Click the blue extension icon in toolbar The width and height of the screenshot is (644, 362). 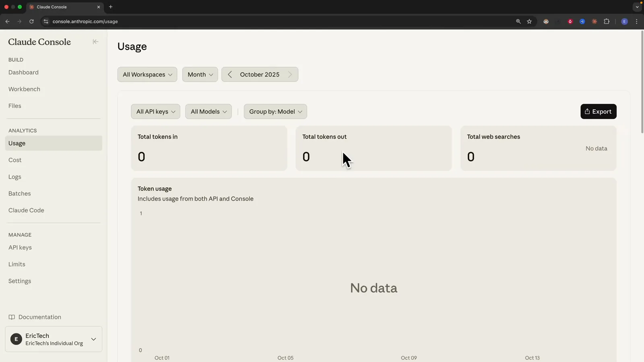pos(582,21)
